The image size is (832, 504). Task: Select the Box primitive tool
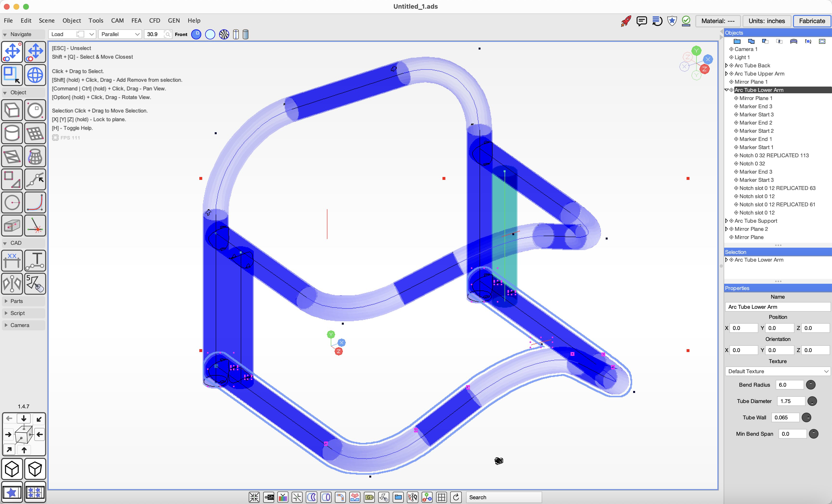click(12, 110)
